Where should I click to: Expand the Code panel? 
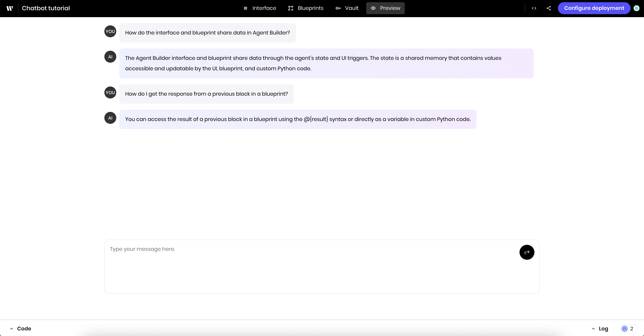20,329
